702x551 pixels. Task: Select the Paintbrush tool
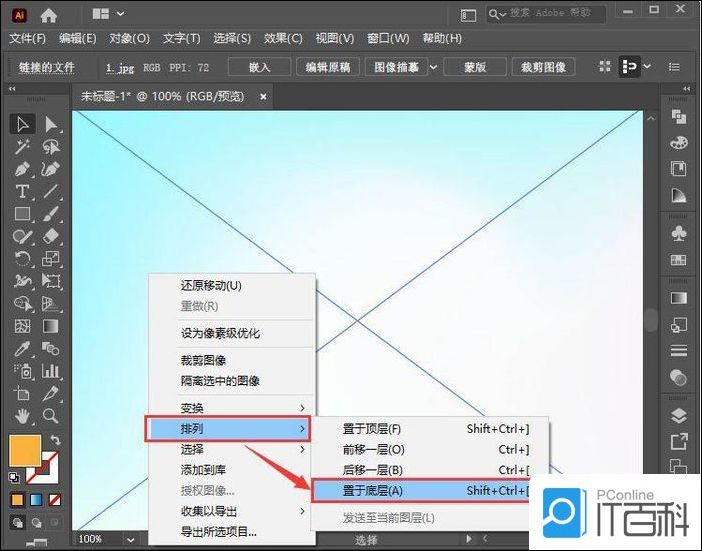[x=51, y=214]
